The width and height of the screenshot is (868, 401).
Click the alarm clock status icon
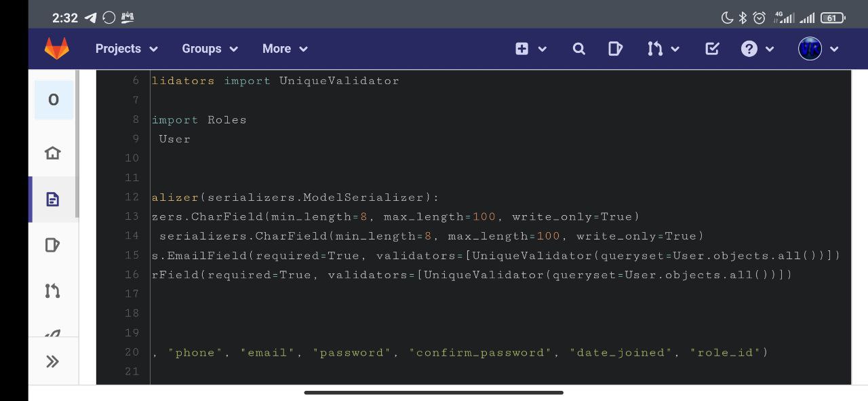click(759, 18)
